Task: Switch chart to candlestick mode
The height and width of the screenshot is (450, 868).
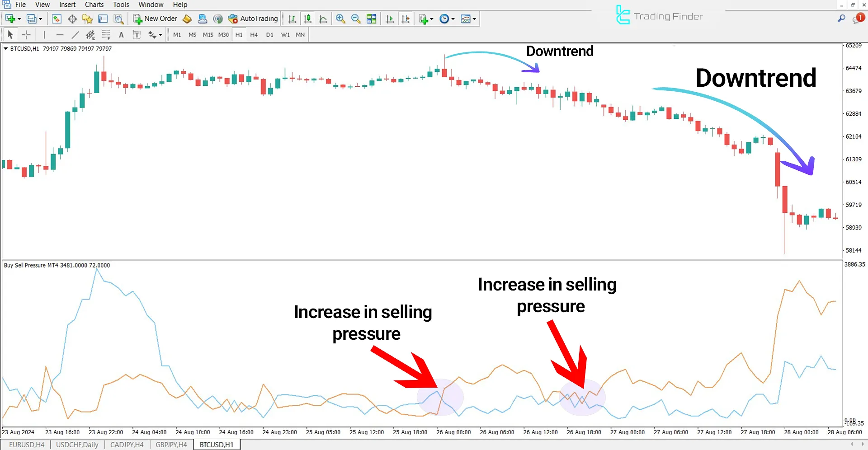Action: point(307,19)
